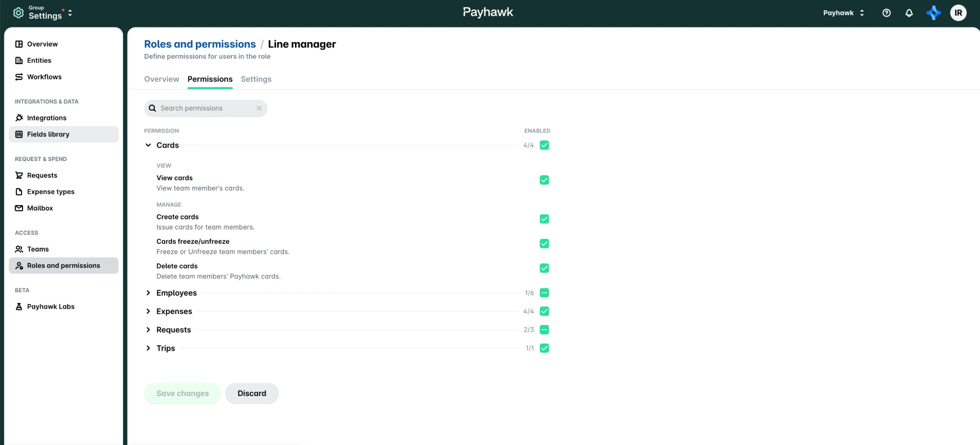Viewport: 980px width, 445px height.
Task: Toggle the Expenses group checkbox
Action: (544, 311)
